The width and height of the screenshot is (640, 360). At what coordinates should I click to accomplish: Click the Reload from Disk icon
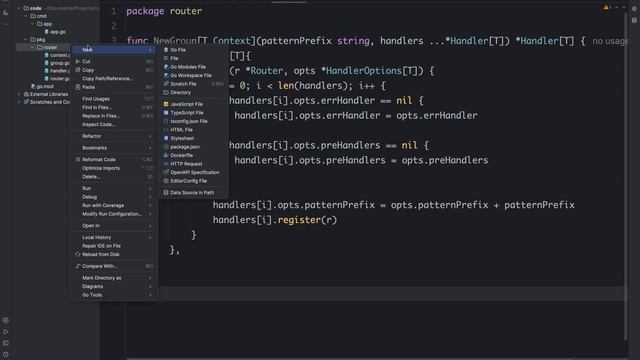pos(78,255)
